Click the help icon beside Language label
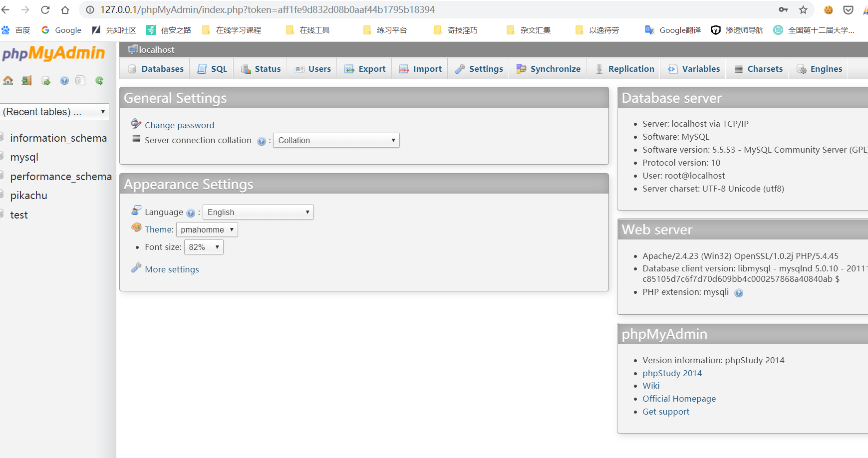Image resolution: width=868 pixels, height=458 pixels. point(191,213)
